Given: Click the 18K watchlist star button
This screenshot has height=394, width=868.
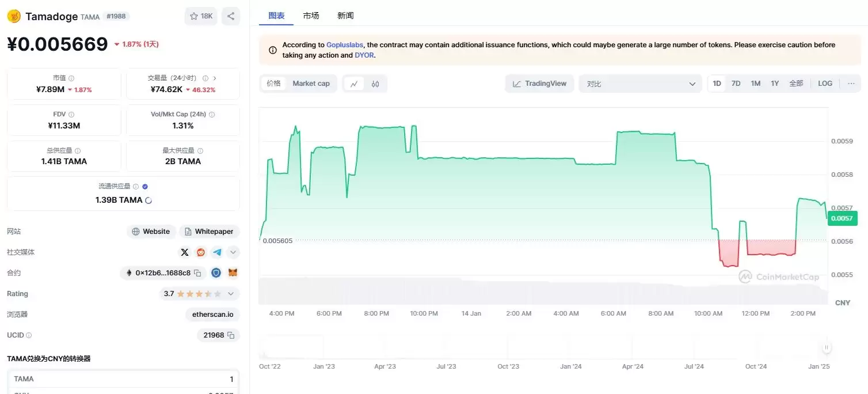Looking at the screenshot, I should click(x=200, y=16).
